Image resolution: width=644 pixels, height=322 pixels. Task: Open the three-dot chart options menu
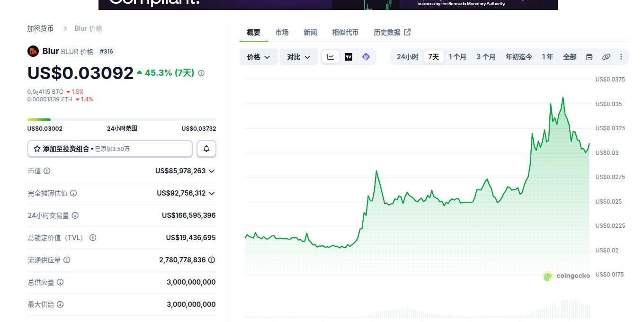click(x=621, y=57)
